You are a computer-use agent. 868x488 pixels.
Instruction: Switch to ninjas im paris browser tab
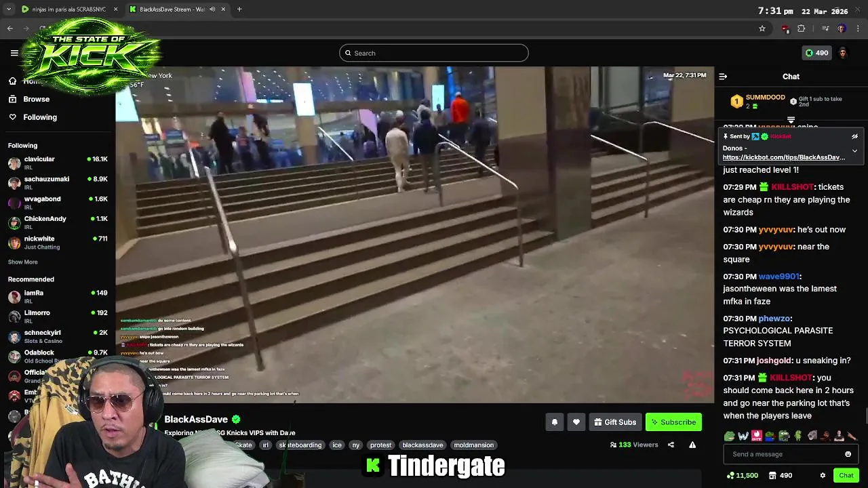point(68,9)
